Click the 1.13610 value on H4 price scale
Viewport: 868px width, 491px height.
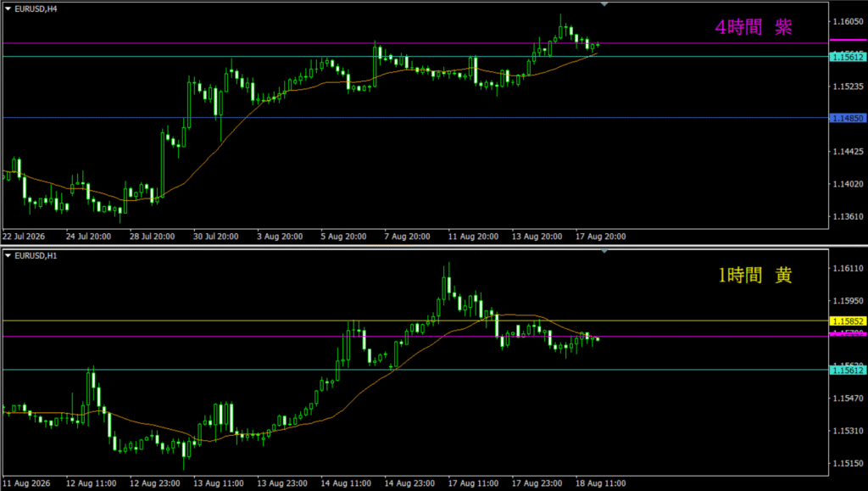(x=848, y=216)
